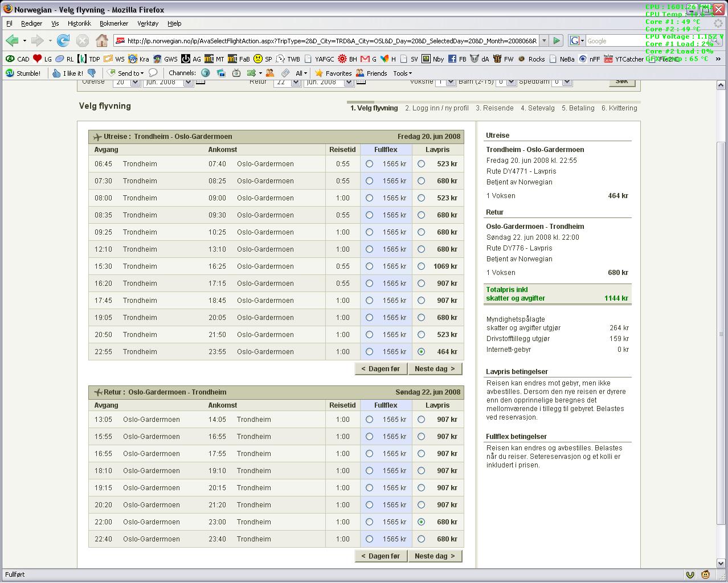Click Dagen før under the Utreise table
The height and width of the screenshot is (583, 728).
click(381, 368)
